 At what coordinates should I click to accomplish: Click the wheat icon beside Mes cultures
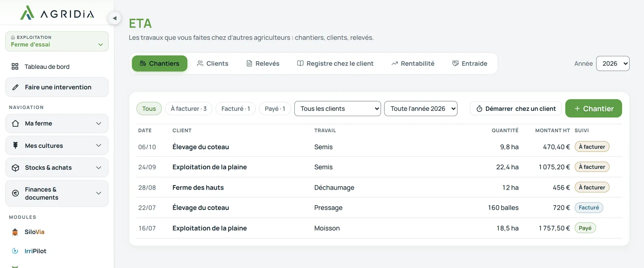15,145
